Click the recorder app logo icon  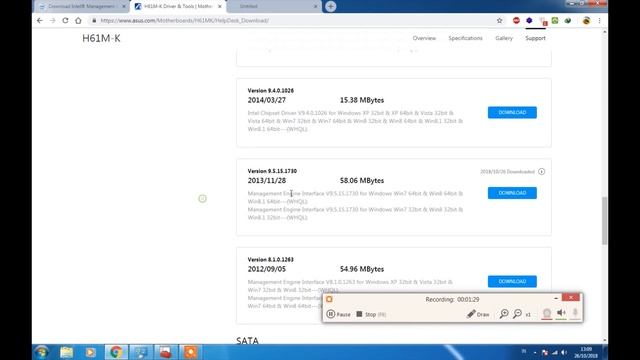pyautogui.click(x=329, y=299)
